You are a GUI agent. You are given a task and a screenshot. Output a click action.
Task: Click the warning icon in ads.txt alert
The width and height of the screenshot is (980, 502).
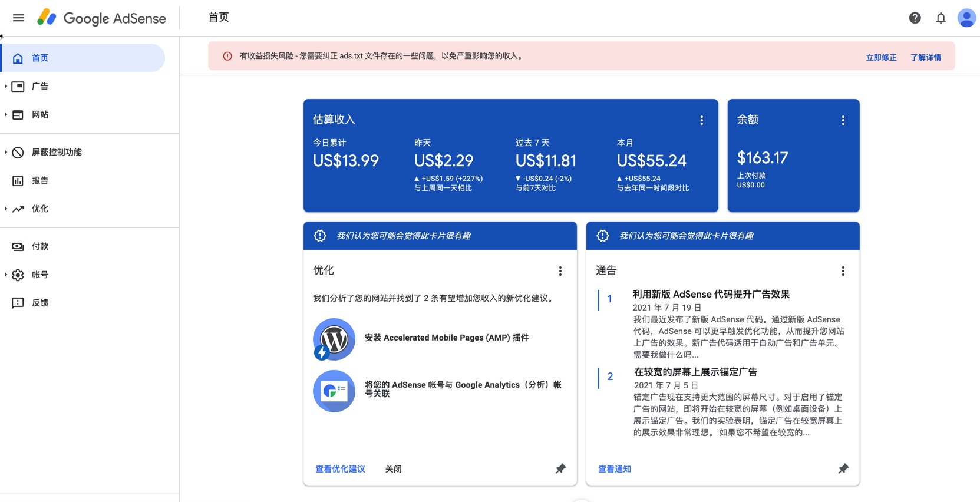click(227, 56)
